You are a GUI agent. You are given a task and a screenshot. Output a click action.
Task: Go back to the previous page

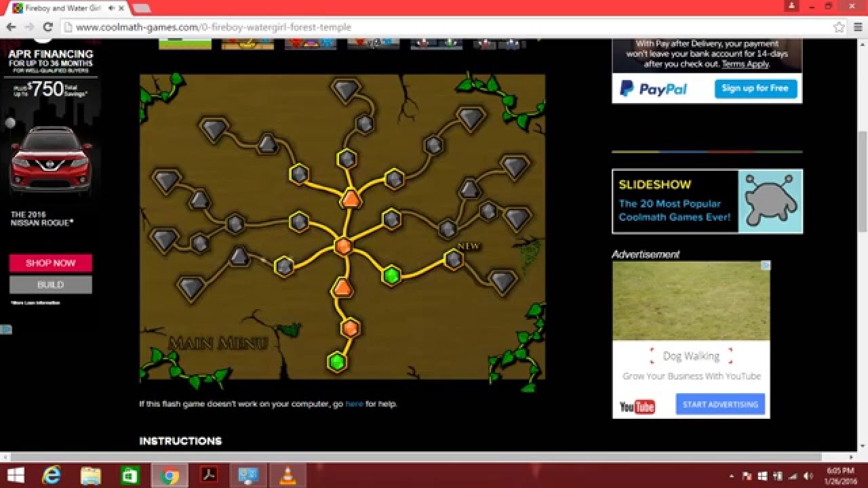pyautogui.click(x=12, y=27)
